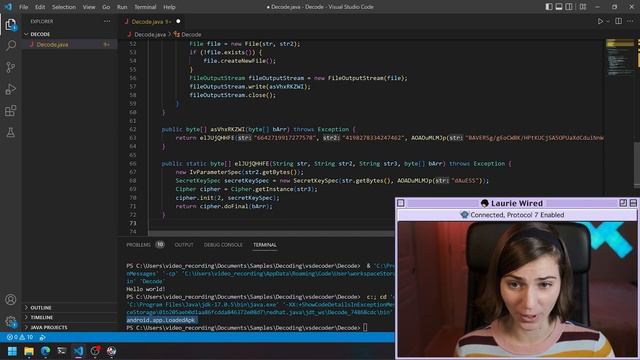This screenshot has width=640, height=360.
Task: Click line number 73 in gutter
Action: (x=133, y=223)
